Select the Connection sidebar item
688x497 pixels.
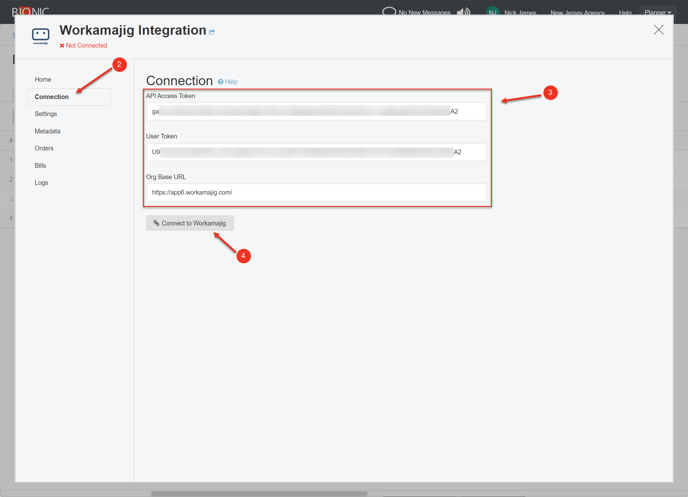tap(69, 97)
